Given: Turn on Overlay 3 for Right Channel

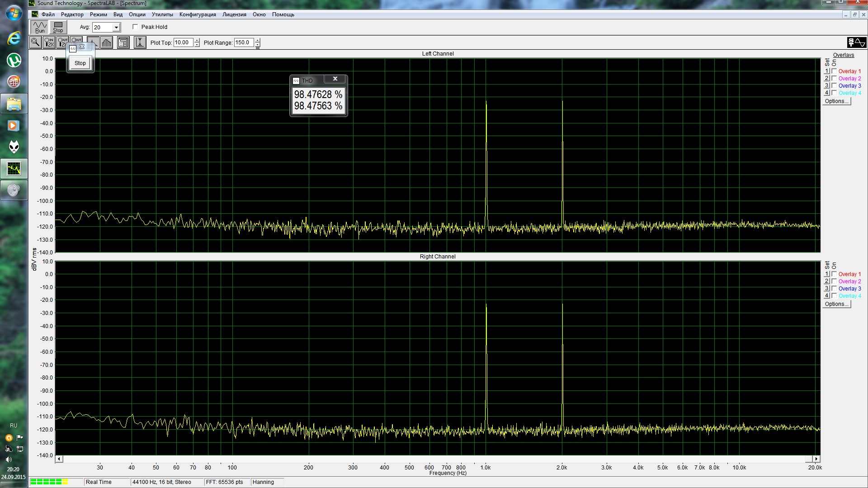Looking at the screenshot, I should point(834,288).
